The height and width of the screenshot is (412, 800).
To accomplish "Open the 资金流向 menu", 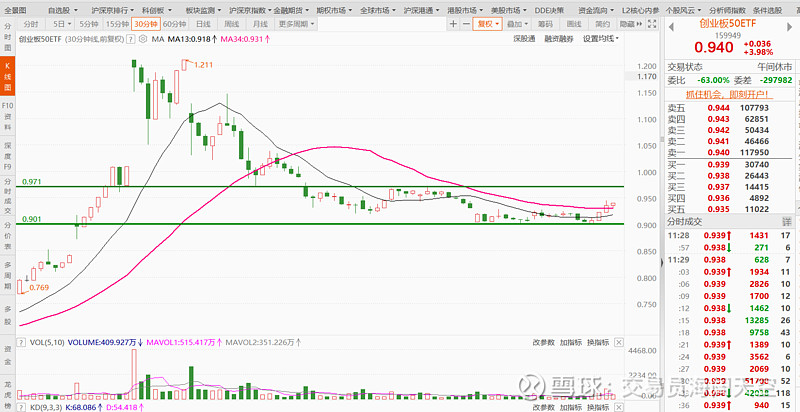I will point(596,10).
